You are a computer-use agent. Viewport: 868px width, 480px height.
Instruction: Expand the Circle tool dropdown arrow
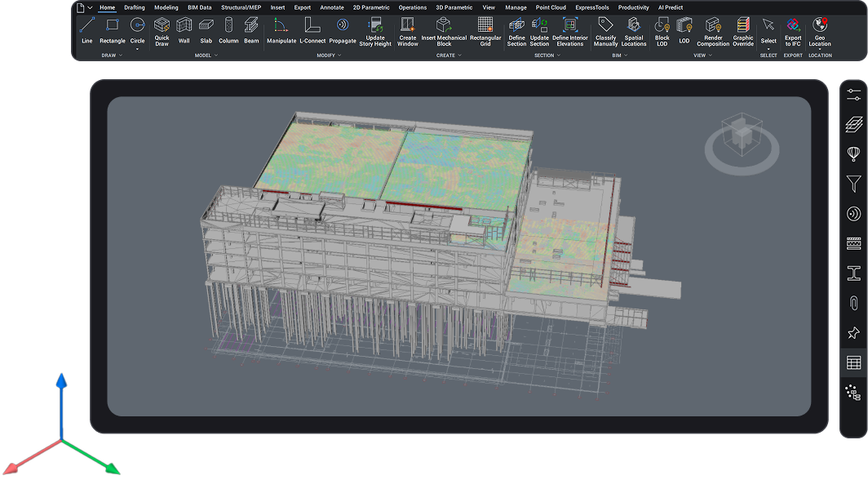coord(137,49)
